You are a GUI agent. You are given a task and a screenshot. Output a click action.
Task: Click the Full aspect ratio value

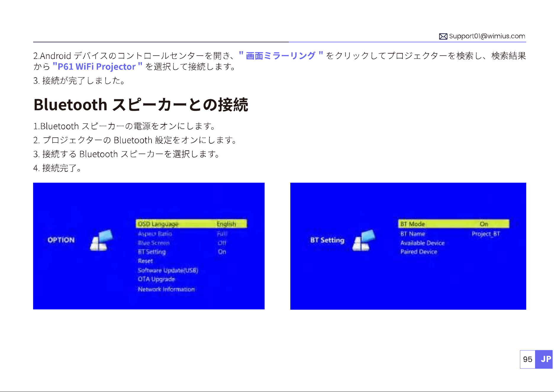[x=222, y=234]
